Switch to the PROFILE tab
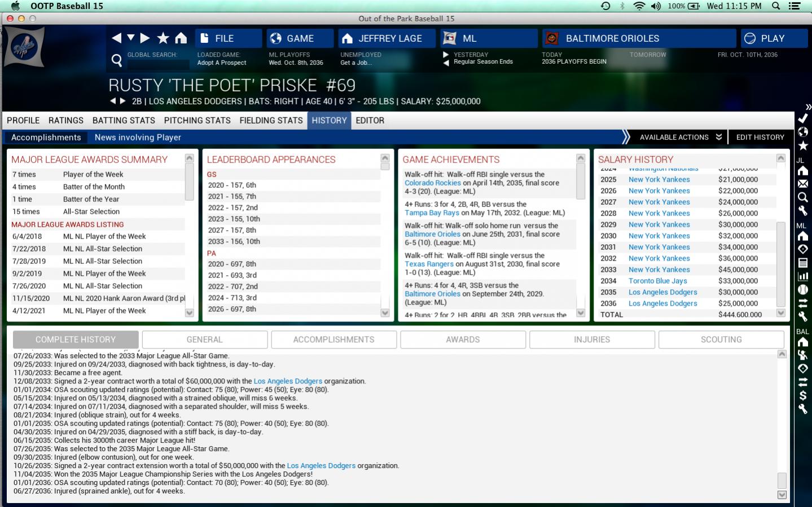 pos(23,120)
